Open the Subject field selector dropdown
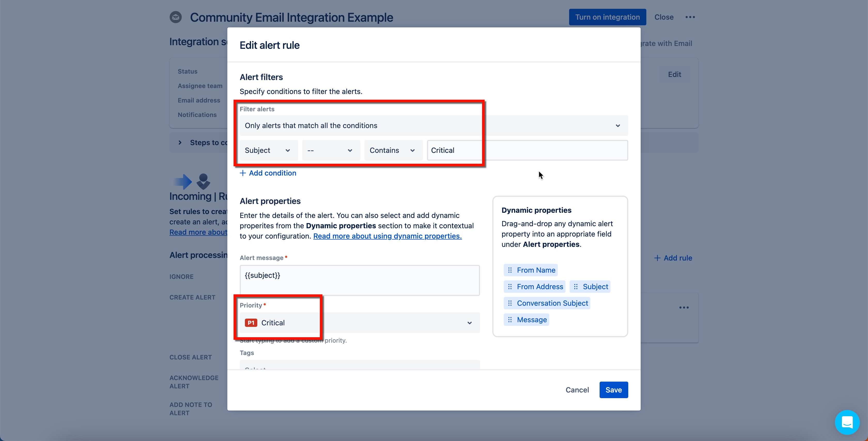Image resolution: width=868 pixels, height=441 pixels. pos(268,150)
